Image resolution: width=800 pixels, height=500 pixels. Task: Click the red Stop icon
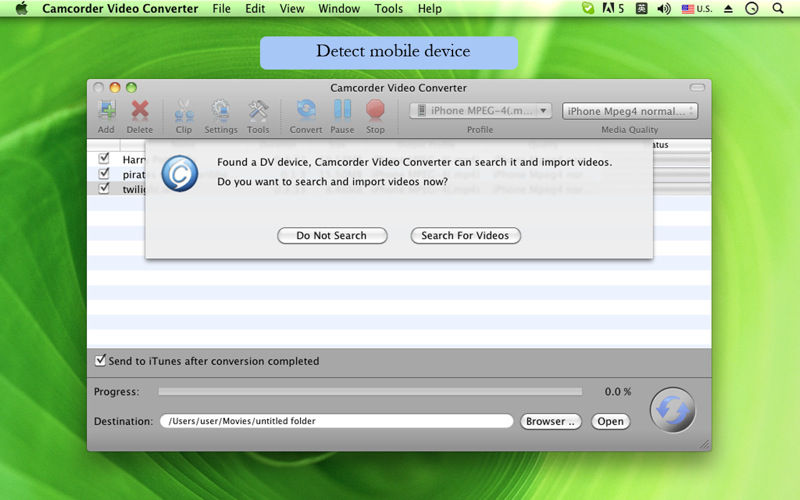coord(375,110)
